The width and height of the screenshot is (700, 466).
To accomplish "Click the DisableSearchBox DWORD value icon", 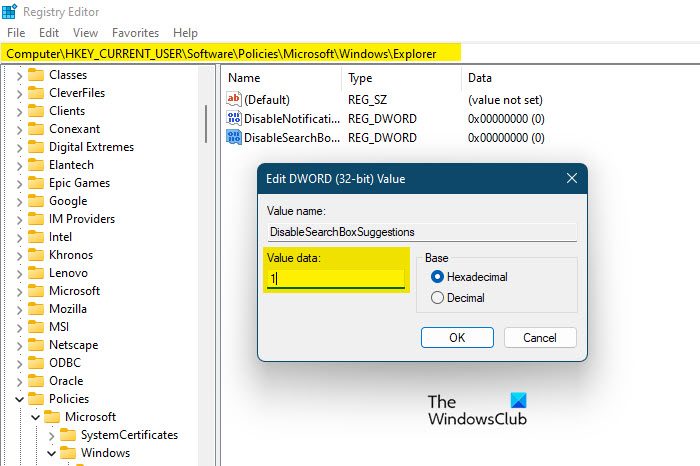I will point(235,137).
